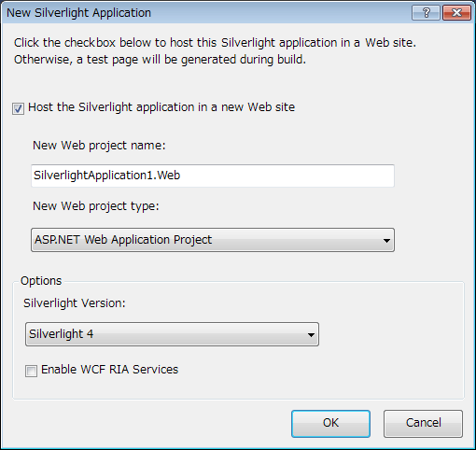Open the New Web project type dropdown
The height and width of the screenshot is (450, 476).
[213, 240]
